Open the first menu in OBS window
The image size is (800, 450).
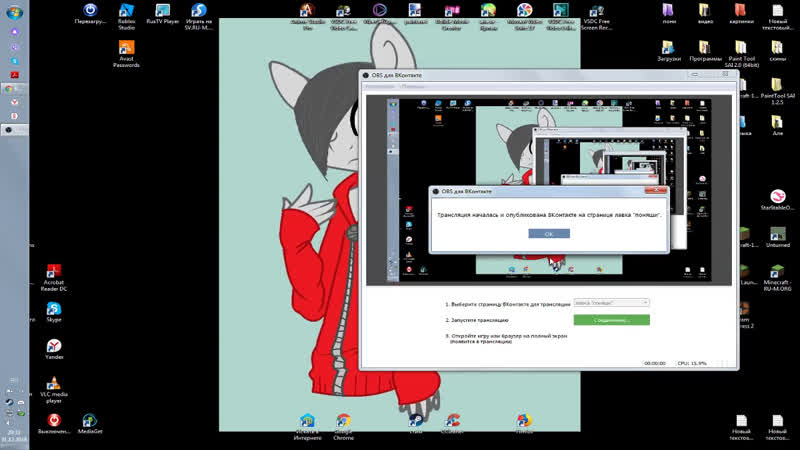click(380, 86)
